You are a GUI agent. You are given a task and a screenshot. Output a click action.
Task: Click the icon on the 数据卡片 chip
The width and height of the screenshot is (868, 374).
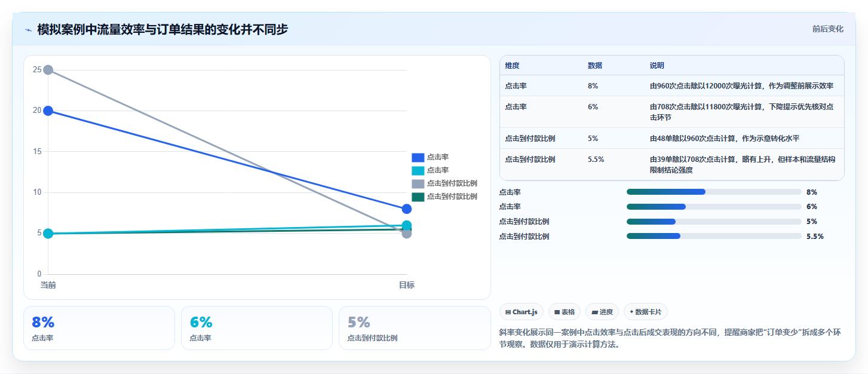pyautogui.click(x=631, y=312)
